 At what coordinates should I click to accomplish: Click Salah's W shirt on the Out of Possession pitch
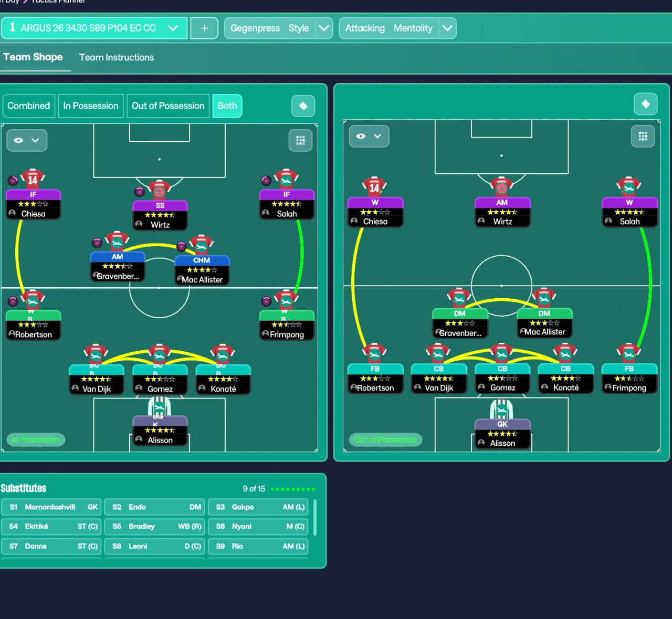coord(629,187)
